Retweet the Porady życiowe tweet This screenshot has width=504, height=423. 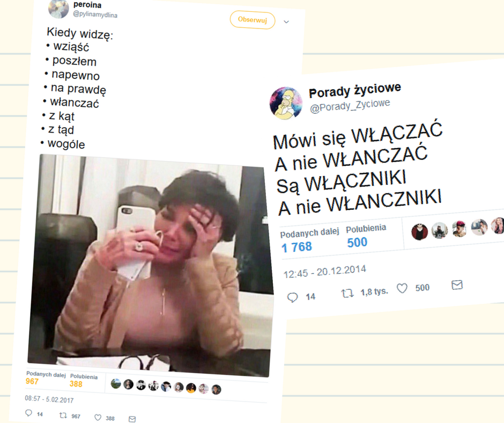[x=347, y=293]
